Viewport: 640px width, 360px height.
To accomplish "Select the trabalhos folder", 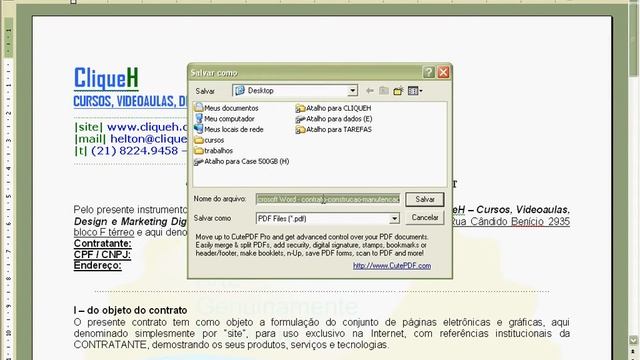I will (214, 151).
